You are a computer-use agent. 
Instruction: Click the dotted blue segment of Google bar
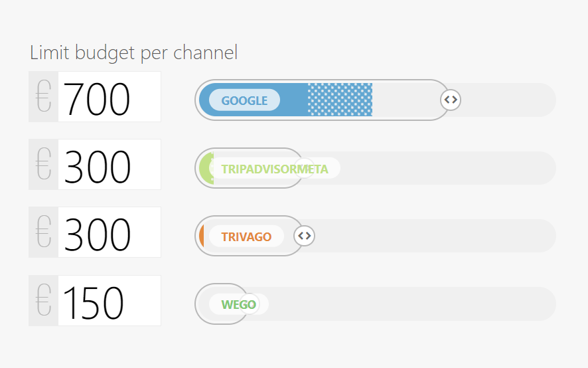(340, 100)
